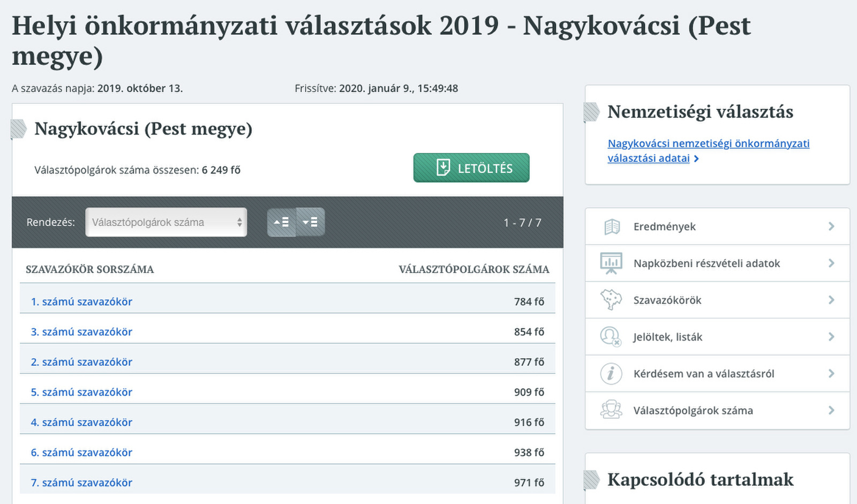This screenshot has width=857, height=504.
Task: Expand the Napközbeni részvételi adatok chevron
Action: coord(831,263)
